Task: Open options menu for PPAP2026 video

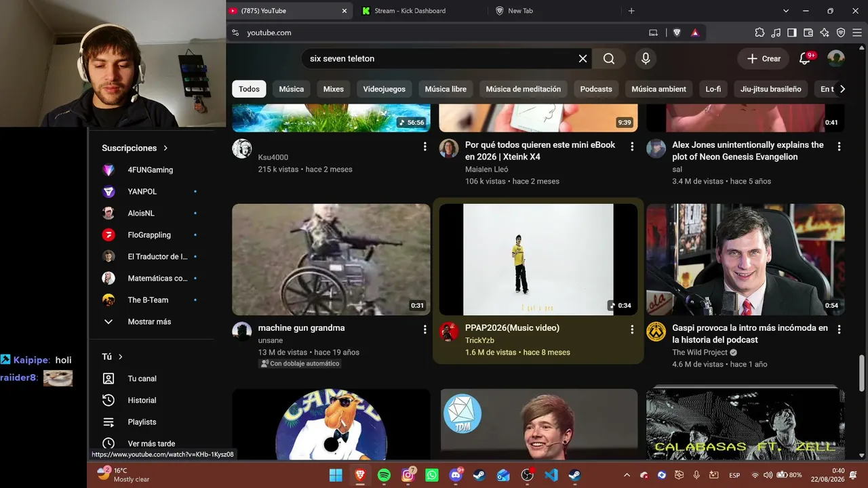Action: point(632,329)
